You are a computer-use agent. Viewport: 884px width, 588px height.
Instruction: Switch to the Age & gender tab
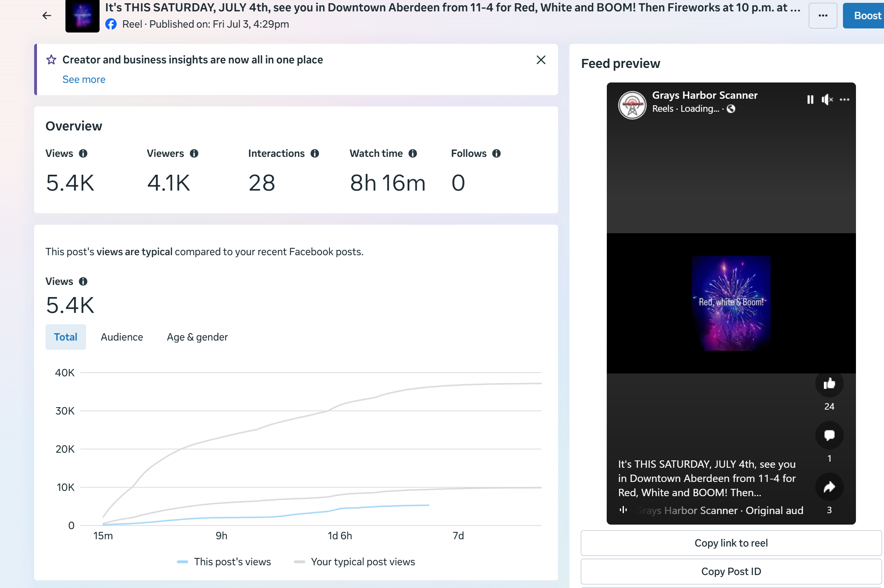197,337
